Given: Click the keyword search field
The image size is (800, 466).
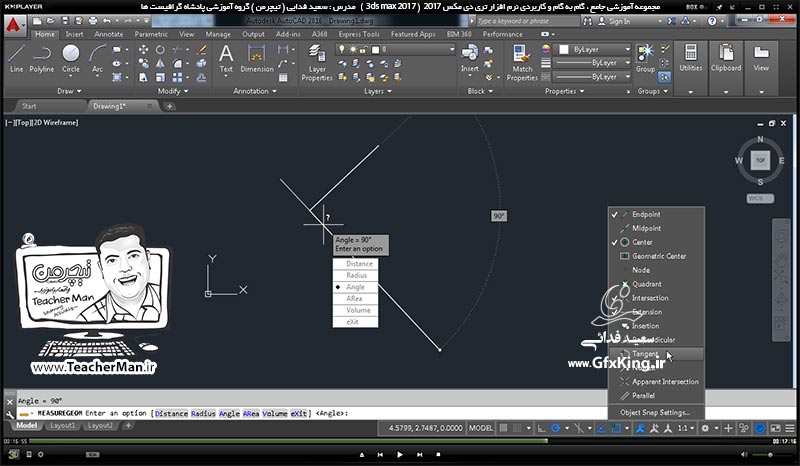Looking at the screenshot, I should (528, 21).
